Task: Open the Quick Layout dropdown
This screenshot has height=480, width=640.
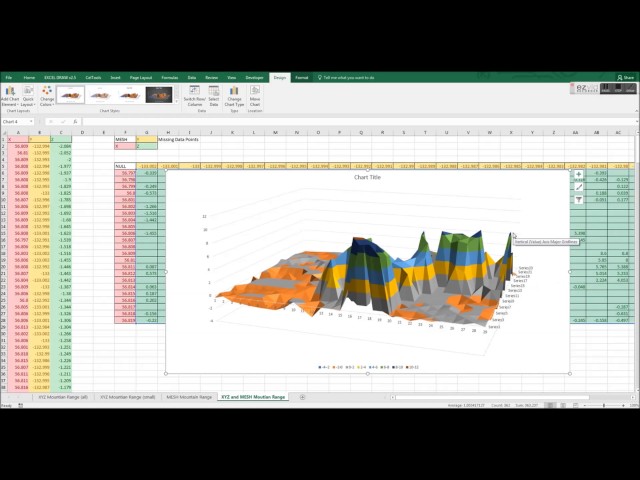Action: tap(28, 96)
